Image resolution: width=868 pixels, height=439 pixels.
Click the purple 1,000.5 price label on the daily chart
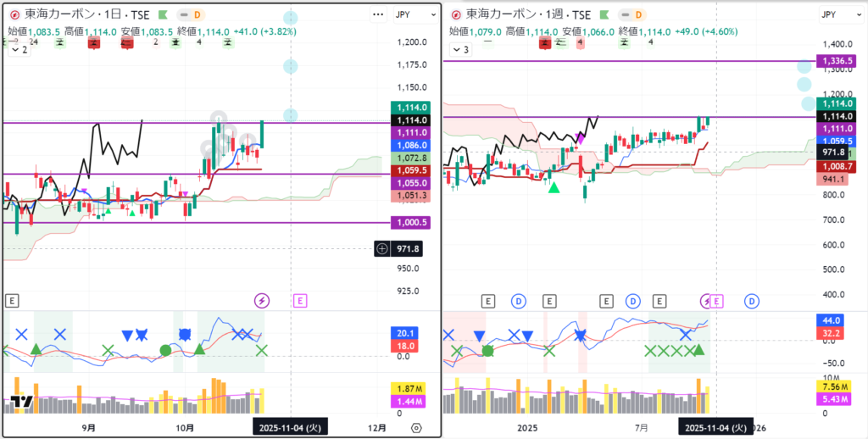411,223
